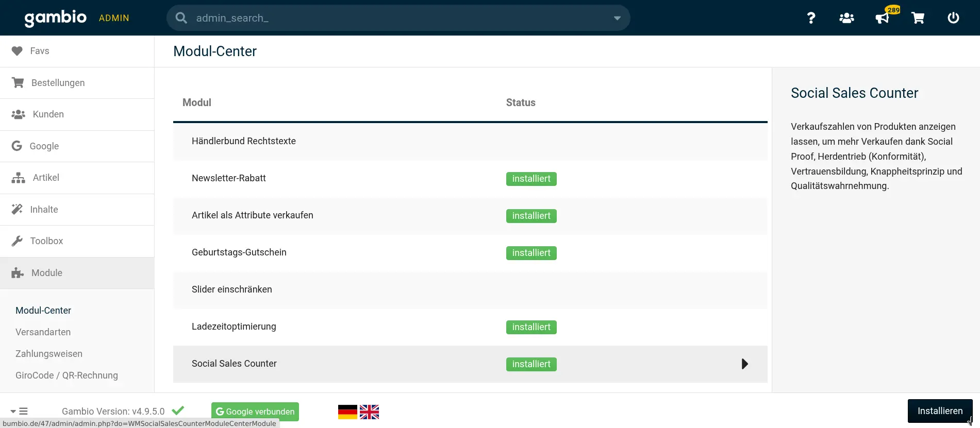Click the Google verbunden button
The image size is (980, 428).
tap(255, 412)
